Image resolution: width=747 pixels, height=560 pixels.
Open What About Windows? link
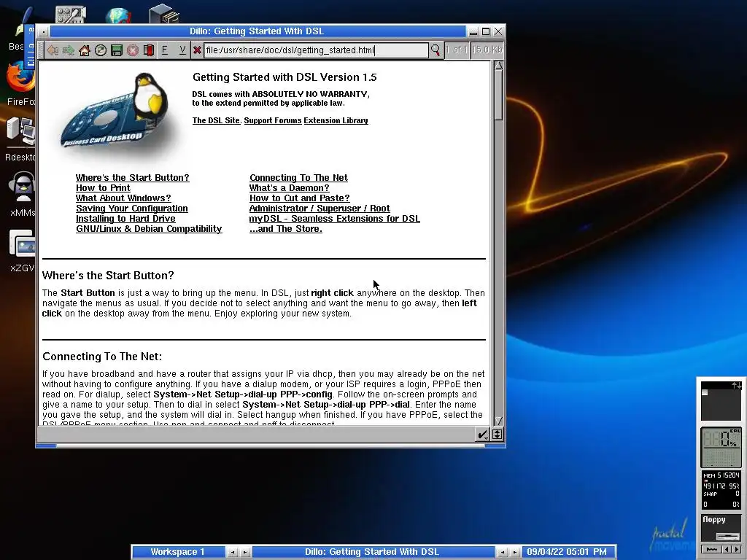[x=123, y=198]
